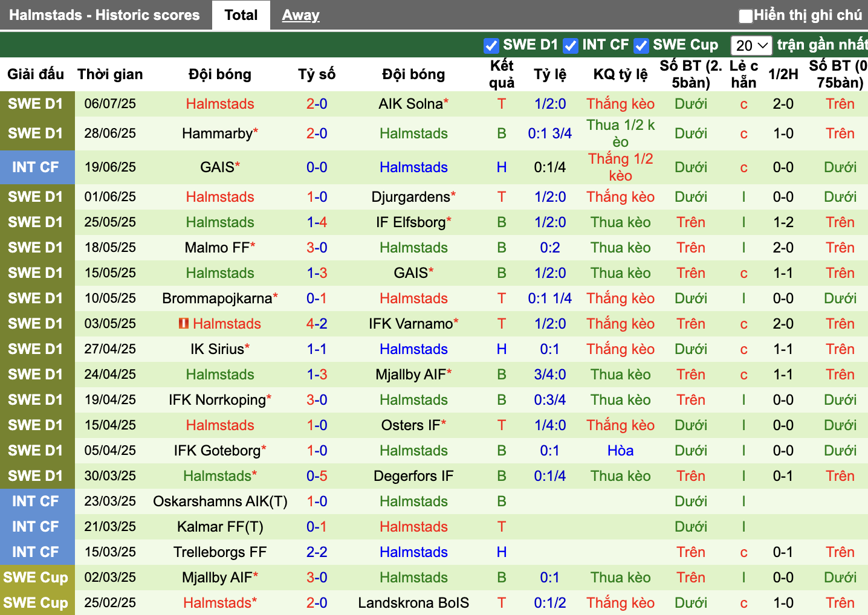Click SWE D1 league label on 06/07/25
The image size is (868, 615).
click(36, 104)
